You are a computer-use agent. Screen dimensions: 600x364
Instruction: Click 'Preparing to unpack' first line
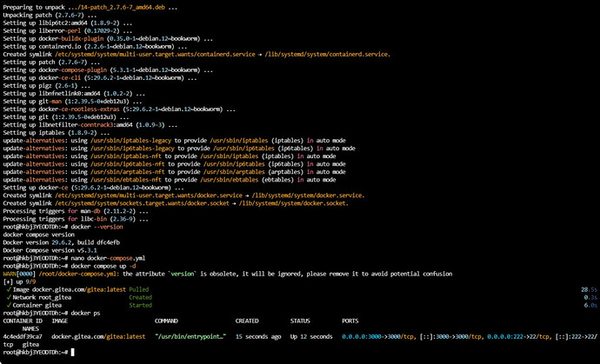pos(90,7)
